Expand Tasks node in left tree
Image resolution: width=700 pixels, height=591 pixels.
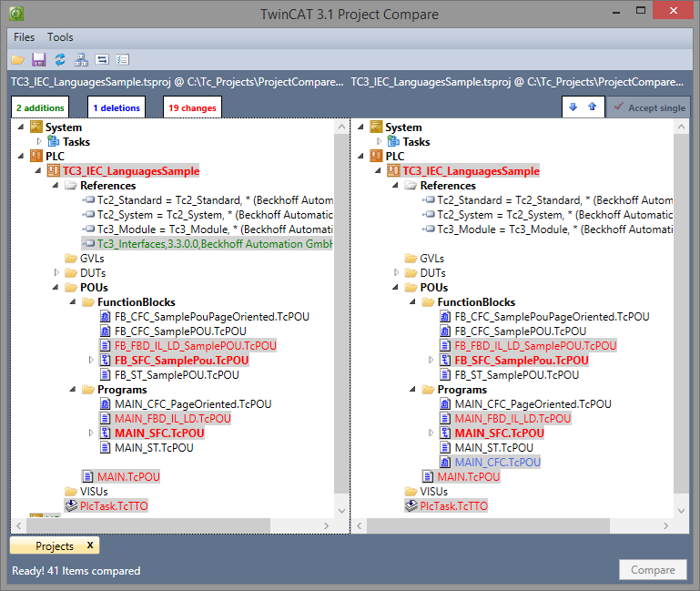pos(39,142)
